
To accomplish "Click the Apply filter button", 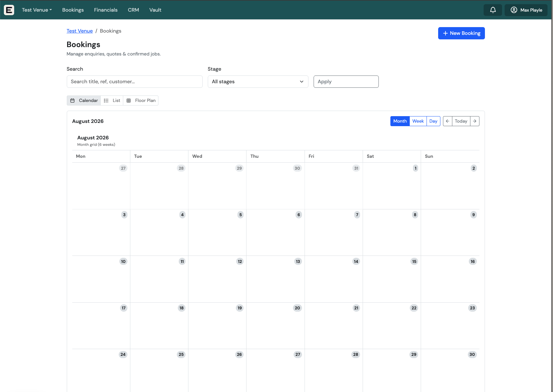I will coord(346,82).
